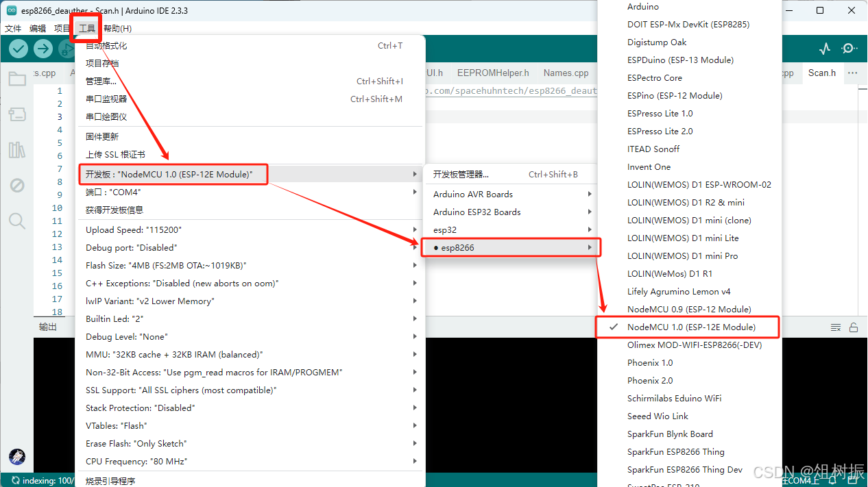Select 获得开发板信息 menu entry
The width and height of the screenshot is (868, 487).
click(251, 210)
